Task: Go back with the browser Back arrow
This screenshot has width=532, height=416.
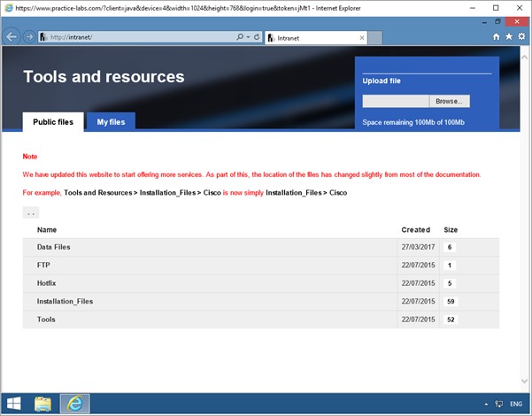Action: coord(12,36)
